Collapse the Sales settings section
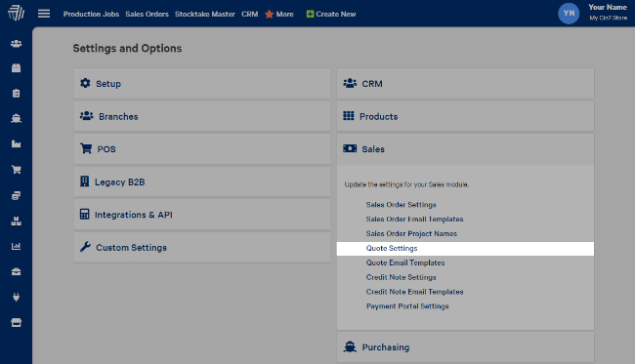 coord(465,149)
